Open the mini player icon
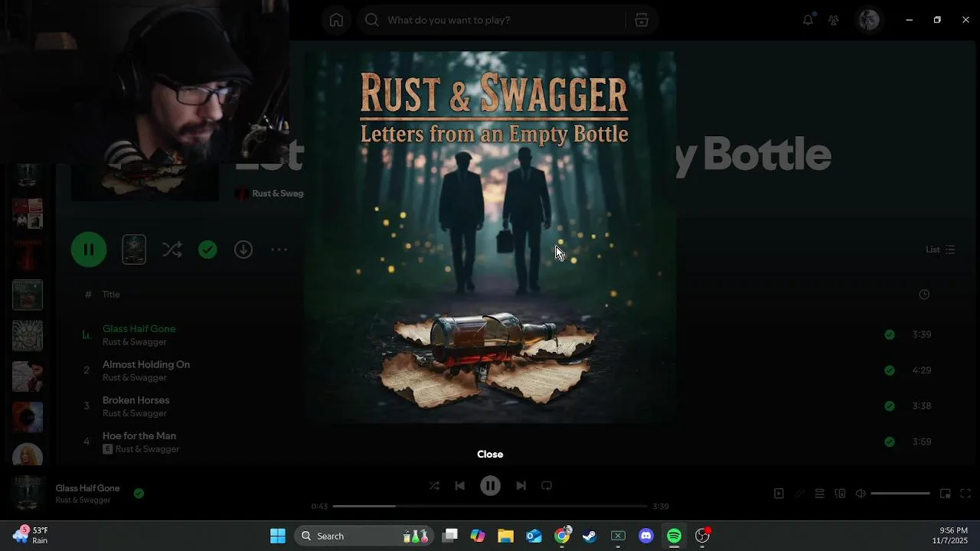980x551 pixels. (946, 494)
